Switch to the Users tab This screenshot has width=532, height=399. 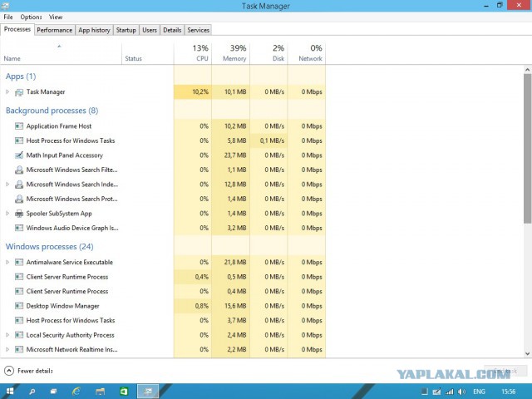(x=150, y=30)
